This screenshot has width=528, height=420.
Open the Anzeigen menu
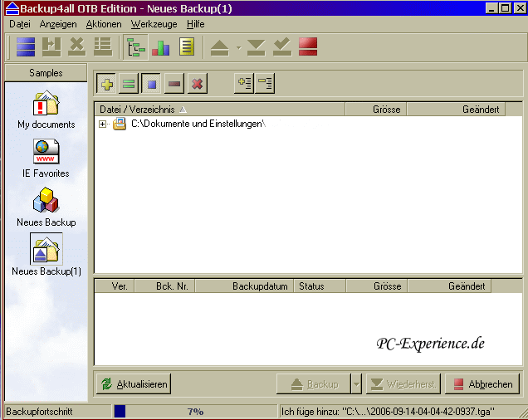point(58,24)
